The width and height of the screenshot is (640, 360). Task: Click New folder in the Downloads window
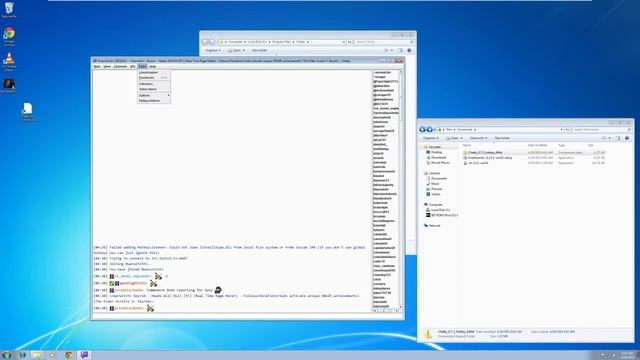pos(502,138)
